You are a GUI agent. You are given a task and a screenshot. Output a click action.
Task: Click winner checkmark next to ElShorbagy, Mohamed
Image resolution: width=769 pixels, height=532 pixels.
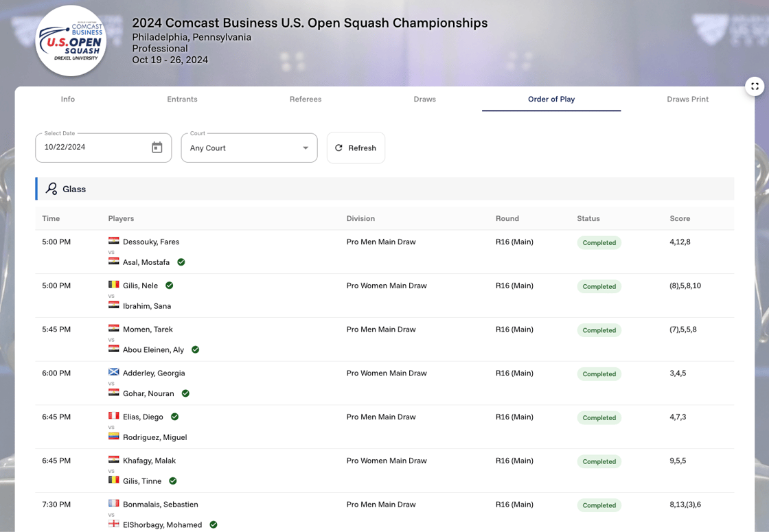(214, 524)
